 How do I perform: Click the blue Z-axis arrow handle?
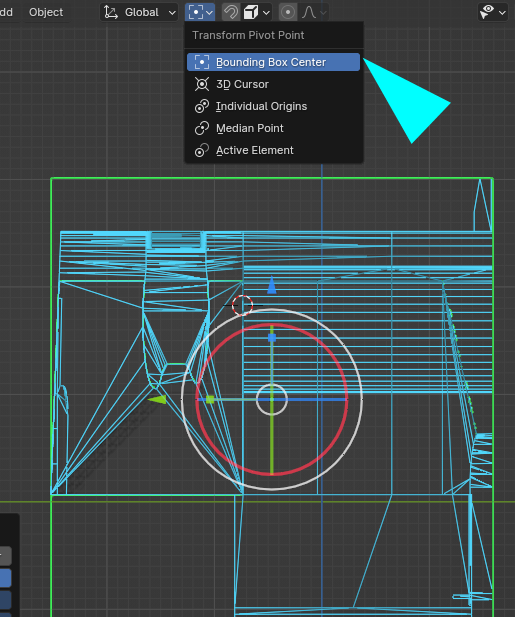pos(272,285)
